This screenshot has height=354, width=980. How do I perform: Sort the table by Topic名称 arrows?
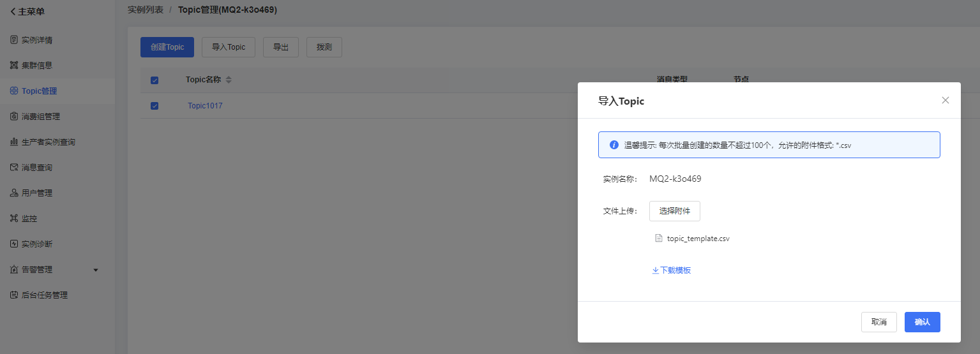point(229,80)
